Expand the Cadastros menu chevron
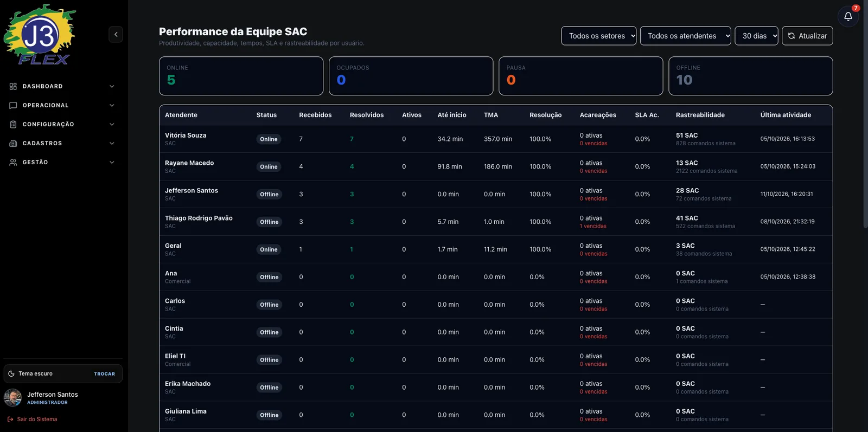The image size is (868, 432). pyautogui.click(x=112, y=143)
